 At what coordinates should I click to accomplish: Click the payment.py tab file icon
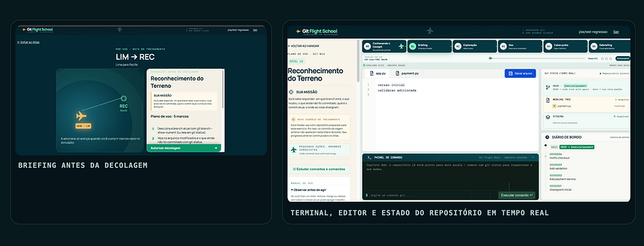[398, 73]
